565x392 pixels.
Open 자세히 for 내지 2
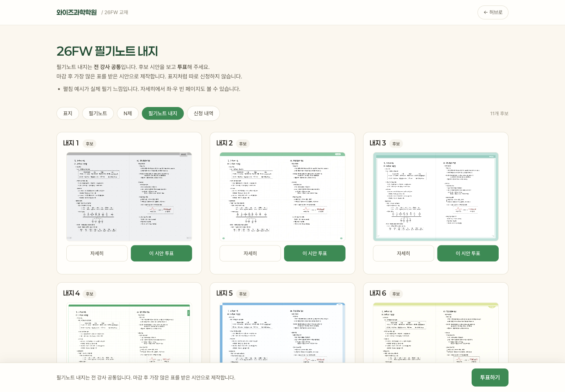[x=250, y=253]
